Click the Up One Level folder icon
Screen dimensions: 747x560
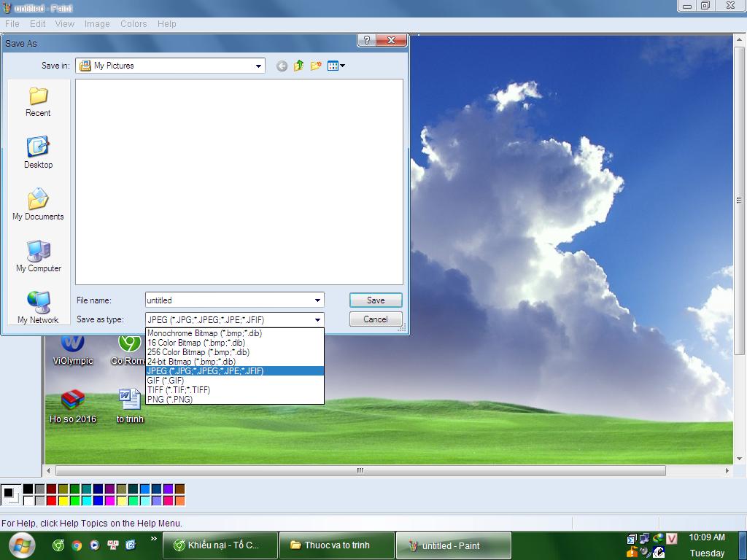[298, 66]
